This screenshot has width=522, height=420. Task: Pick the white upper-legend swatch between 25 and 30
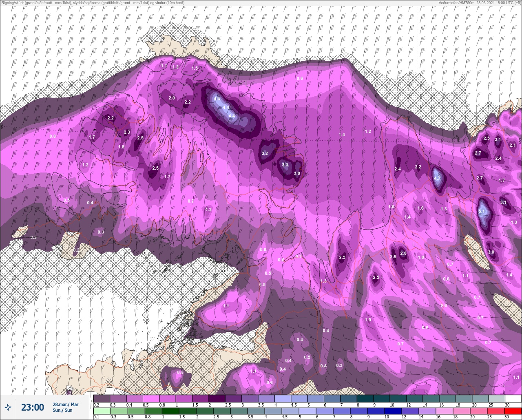tap(513, 398)
